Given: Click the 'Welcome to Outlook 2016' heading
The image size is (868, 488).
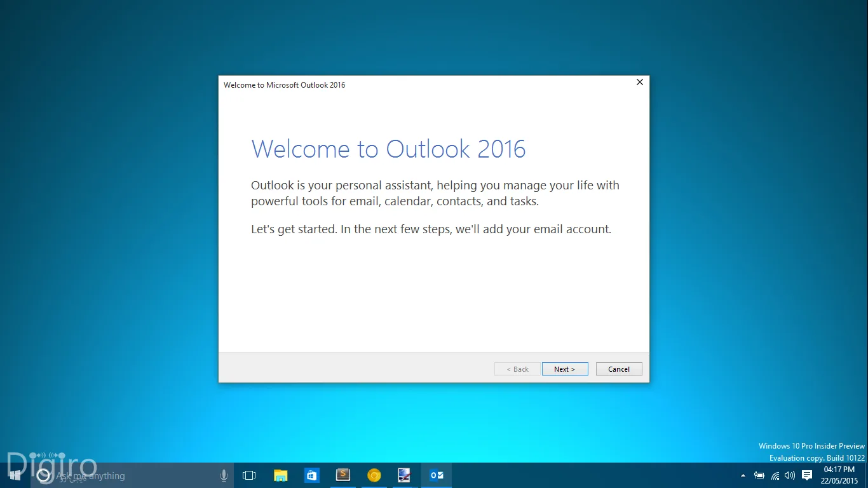Looking at the screenshot, I should click(x=389, y=149).
